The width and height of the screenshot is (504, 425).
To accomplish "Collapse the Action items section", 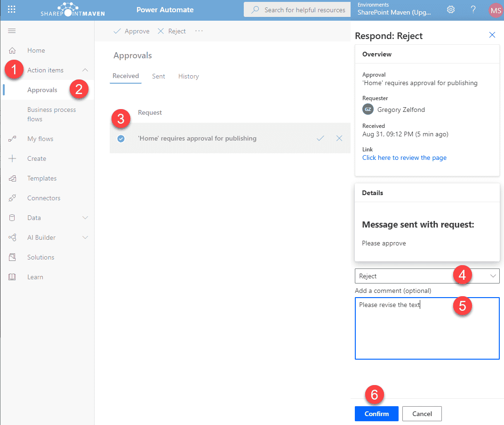I will [84, 70].
